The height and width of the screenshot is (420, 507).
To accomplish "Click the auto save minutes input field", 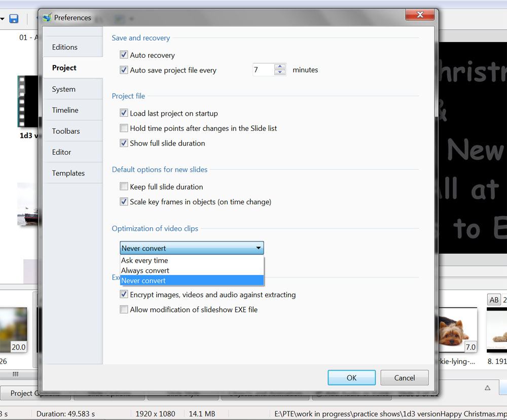I will [x=263, y=70].
